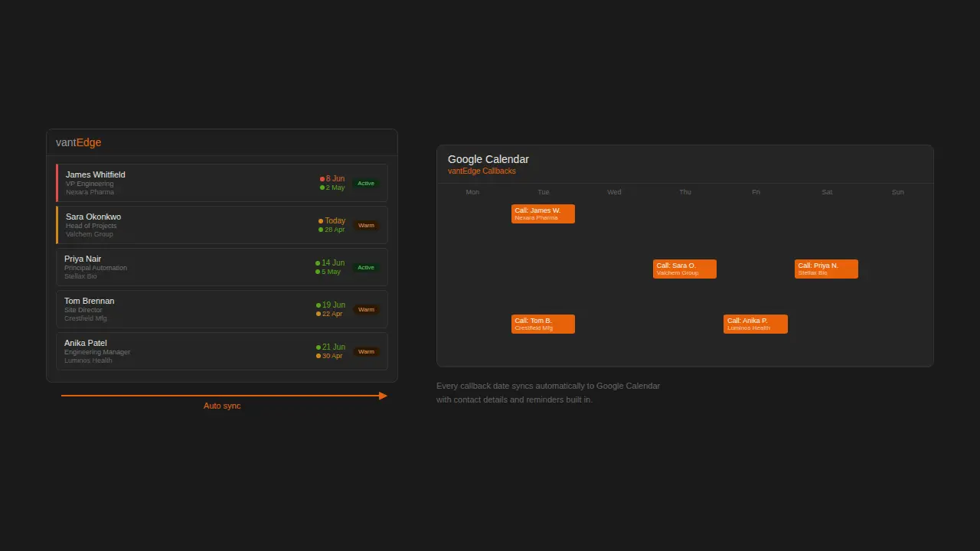Click Site Director job title
Image resolution: width=980 pixels, height=551 pixels.
[83, 310]
